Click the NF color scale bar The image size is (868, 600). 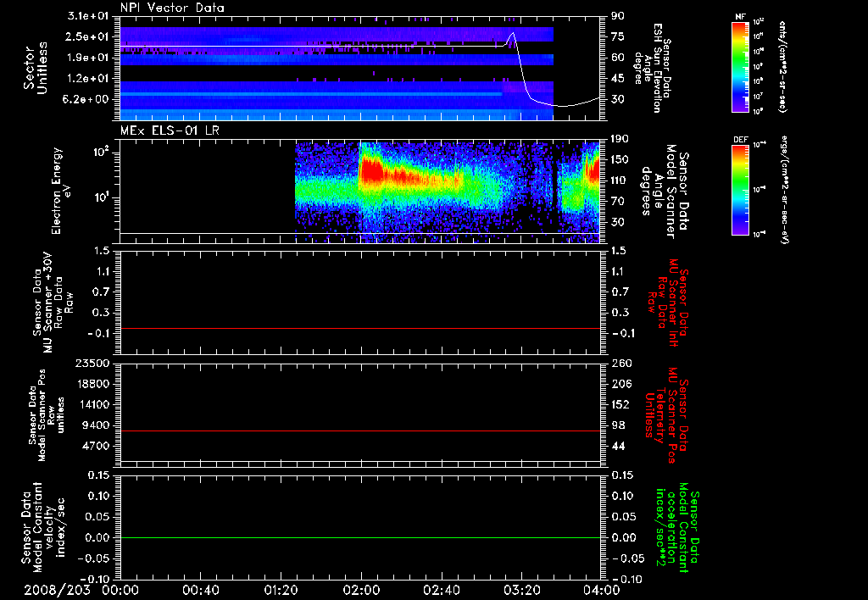(x=741, y=66)
